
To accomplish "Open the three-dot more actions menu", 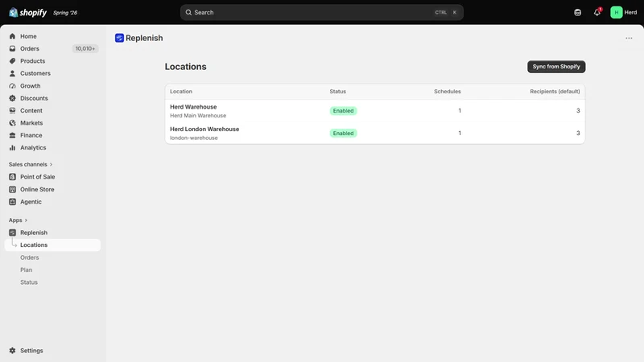I will (x=629, y=38).
